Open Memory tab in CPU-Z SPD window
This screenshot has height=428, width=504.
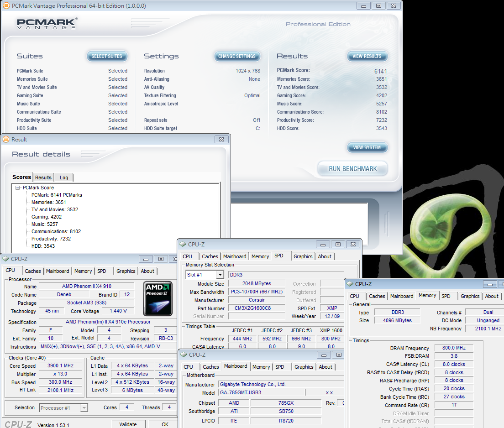[x=260, y=256]
